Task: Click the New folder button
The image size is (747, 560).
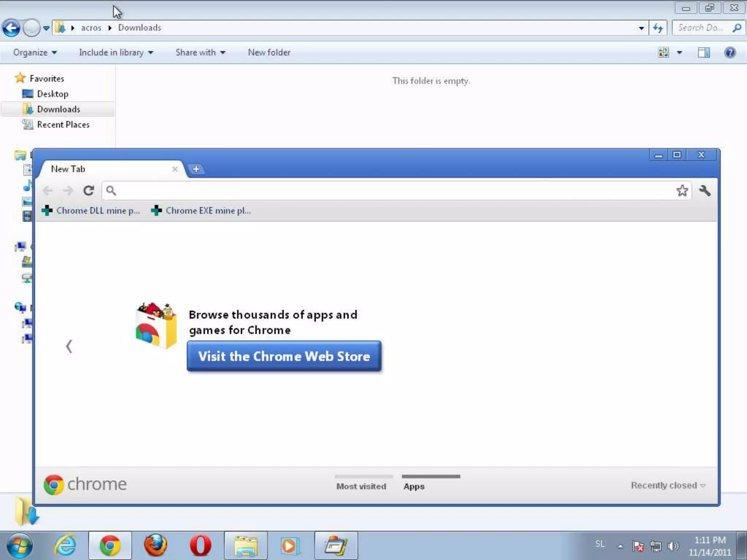Action: [269, 52]
